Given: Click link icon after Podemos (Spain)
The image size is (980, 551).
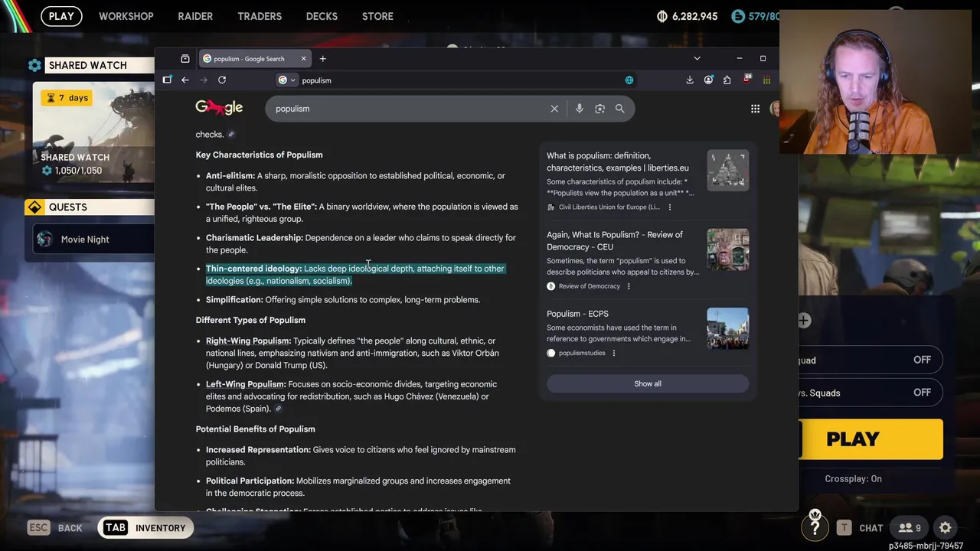Looking at the screenshot, I should (278, 409).
